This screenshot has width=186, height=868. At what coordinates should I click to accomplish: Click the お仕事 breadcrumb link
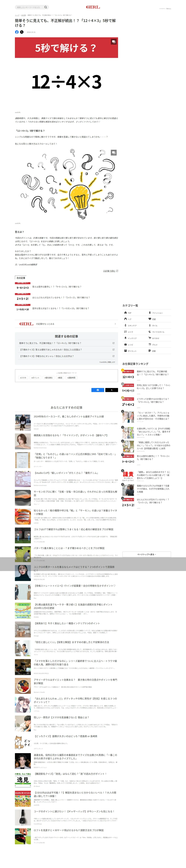[x=23, y=15]
